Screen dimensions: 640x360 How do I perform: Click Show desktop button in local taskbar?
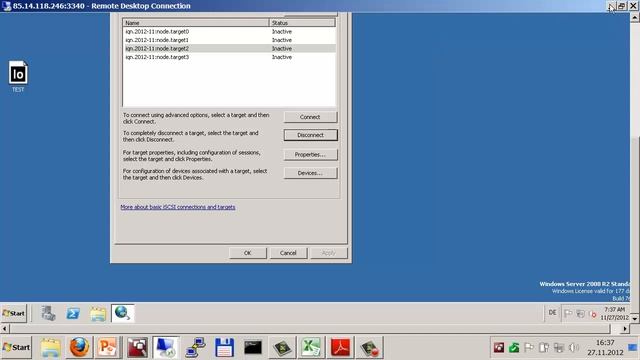[633, 347]
